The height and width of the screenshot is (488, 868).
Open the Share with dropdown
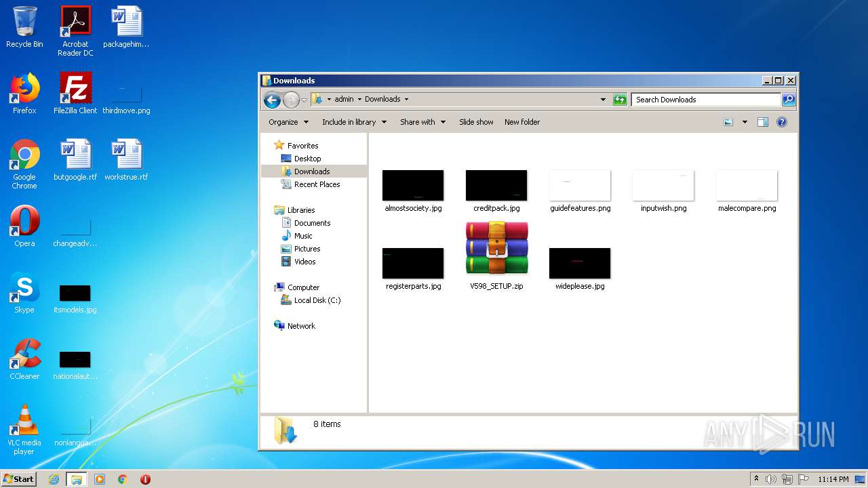(x=422, y=122)
